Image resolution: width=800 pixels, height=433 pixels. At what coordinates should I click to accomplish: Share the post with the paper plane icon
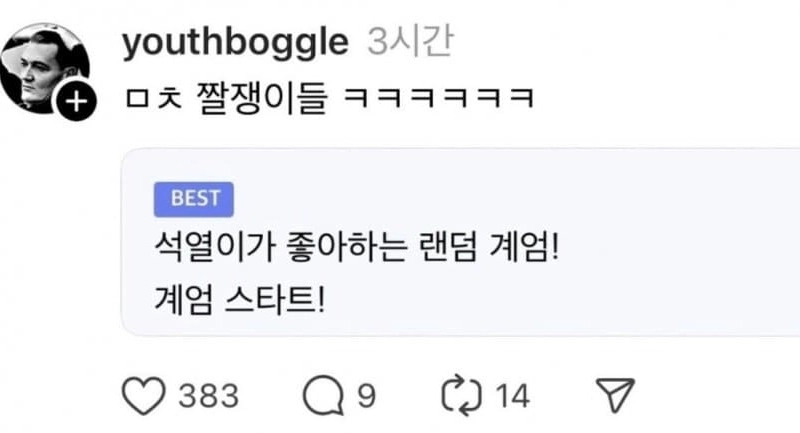[x=616, y=394]
